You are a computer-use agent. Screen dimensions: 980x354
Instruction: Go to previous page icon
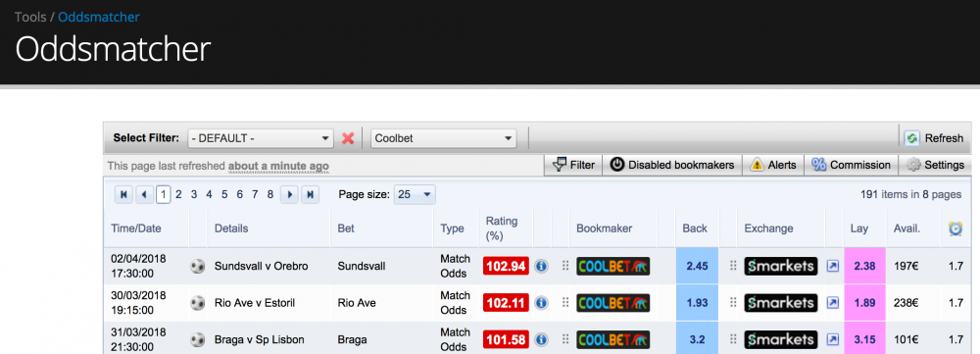144,194
